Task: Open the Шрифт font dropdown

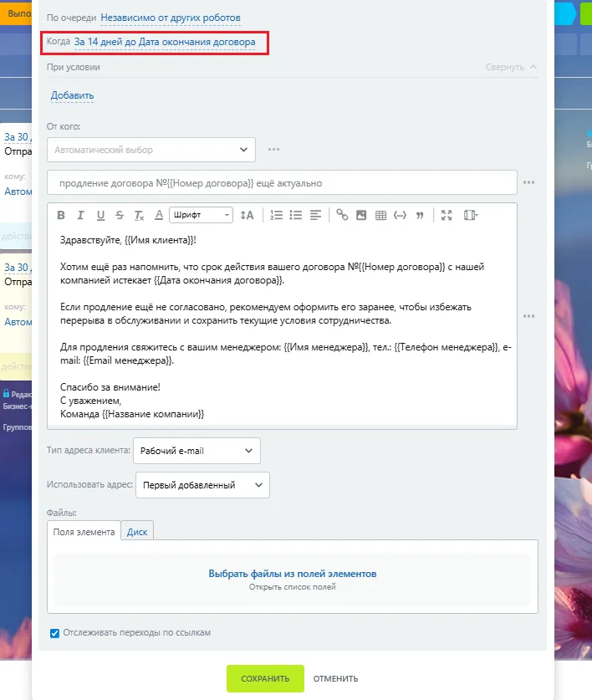Action: pos(201,215)
